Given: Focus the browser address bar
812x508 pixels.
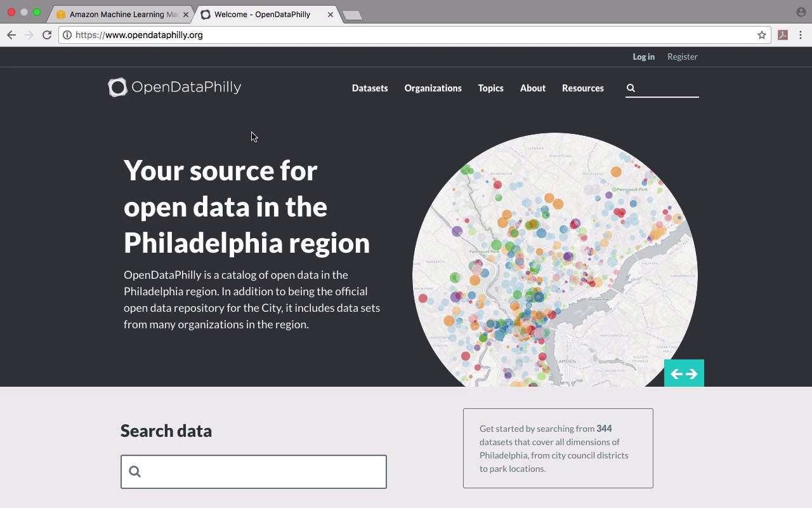Looking at the screenshot, I should pos(415,35).
